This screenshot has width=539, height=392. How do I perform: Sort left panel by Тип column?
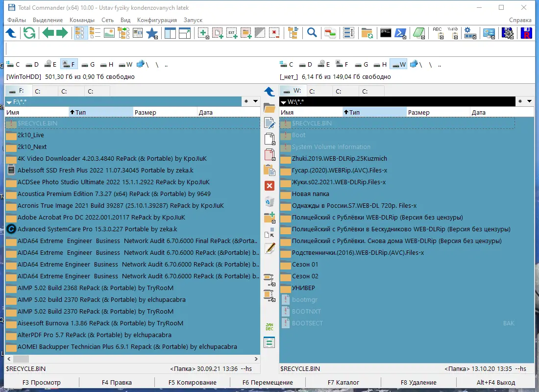pos(101,112)
